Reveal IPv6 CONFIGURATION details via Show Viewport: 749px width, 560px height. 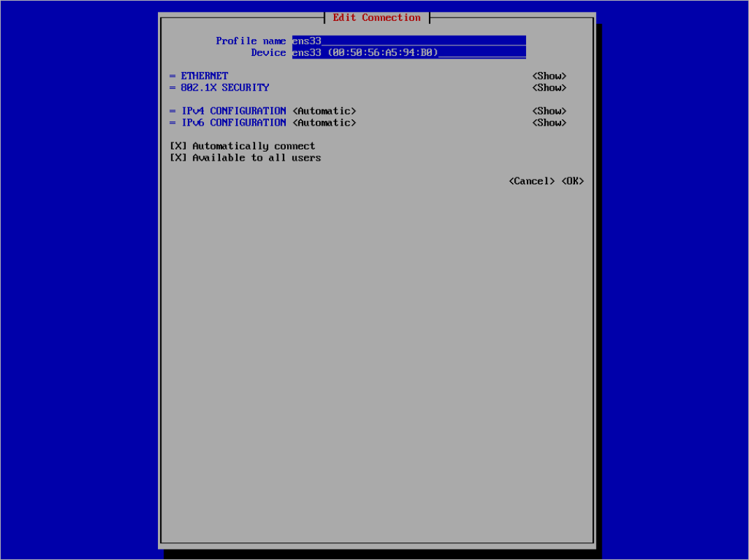548,123
